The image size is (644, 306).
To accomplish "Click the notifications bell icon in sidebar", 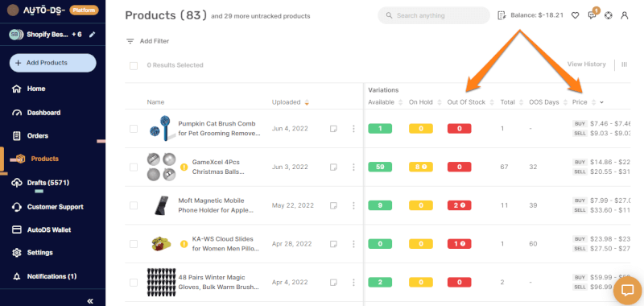I will [x=17, y=276].
